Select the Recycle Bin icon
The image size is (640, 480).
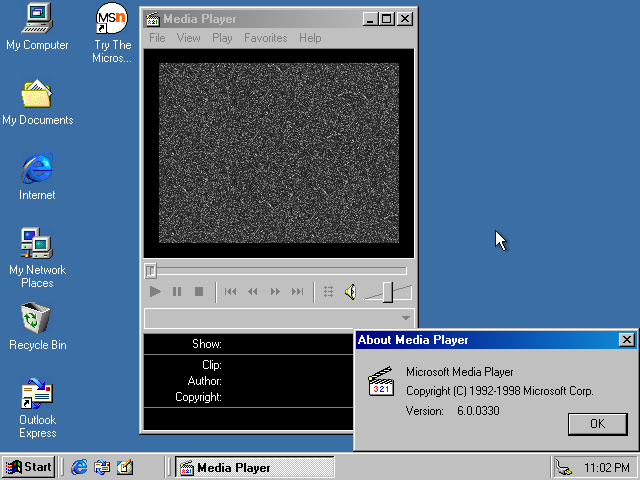point(37,327)
